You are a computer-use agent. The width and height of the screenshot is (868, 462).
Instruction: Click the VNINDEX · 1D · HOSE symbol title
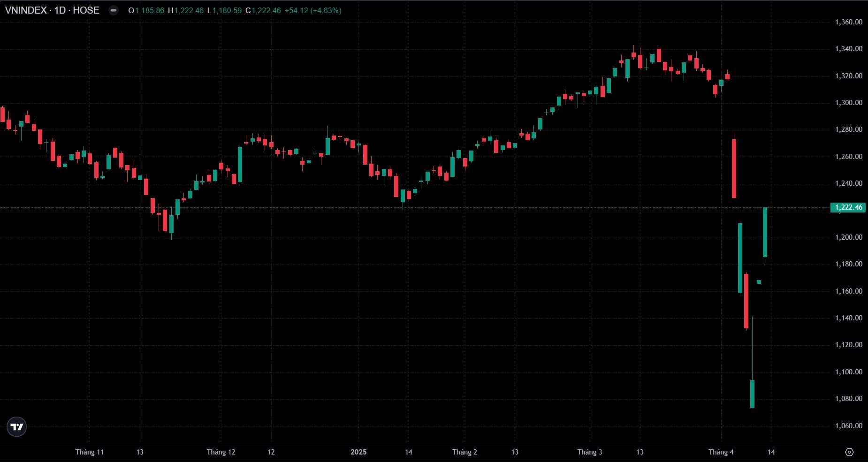point(52,10)
